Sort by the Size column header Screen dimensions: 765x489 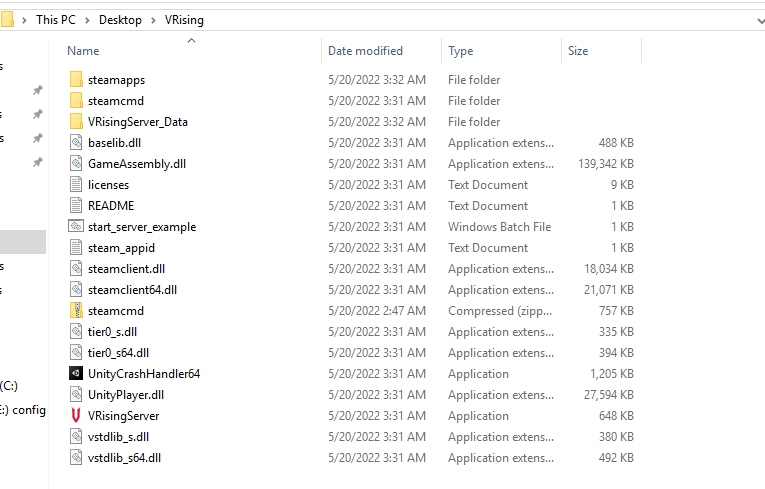[x=578, y=51]
